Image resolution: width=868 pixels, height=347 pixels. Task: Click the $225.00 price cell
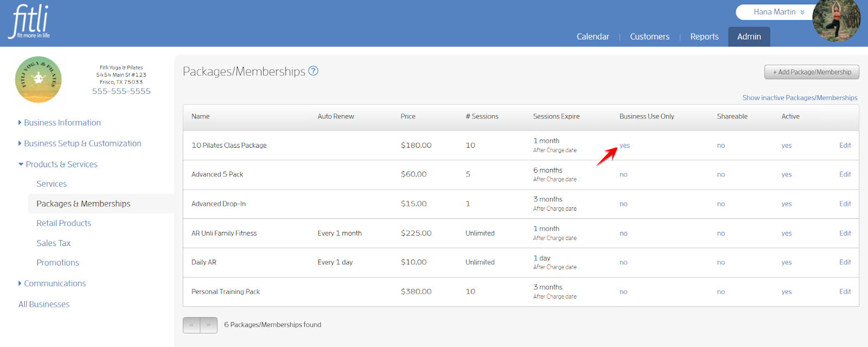click(x=416, y=233)
